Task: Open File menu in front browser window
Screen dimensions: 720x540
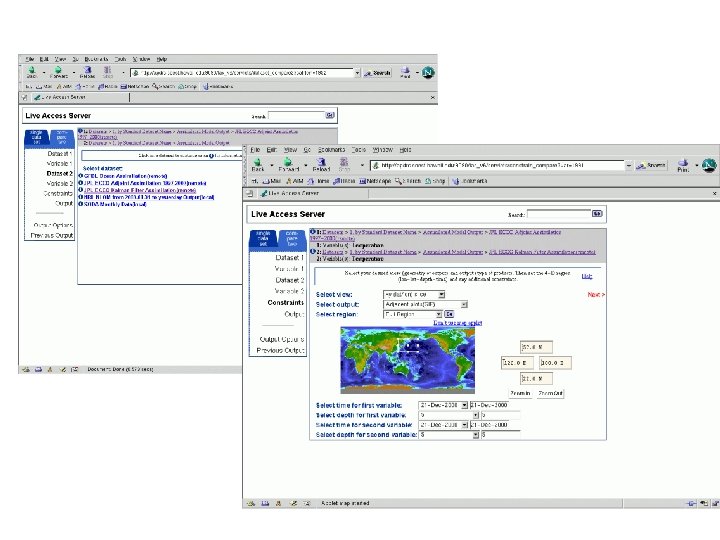Action: 255,150
